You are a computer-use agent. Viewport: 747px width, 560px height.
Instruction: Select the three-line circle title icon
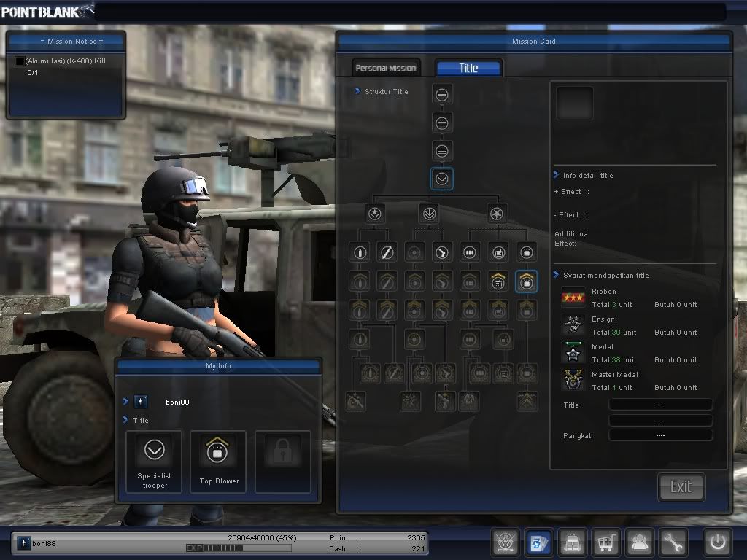[x=441, y=152]
